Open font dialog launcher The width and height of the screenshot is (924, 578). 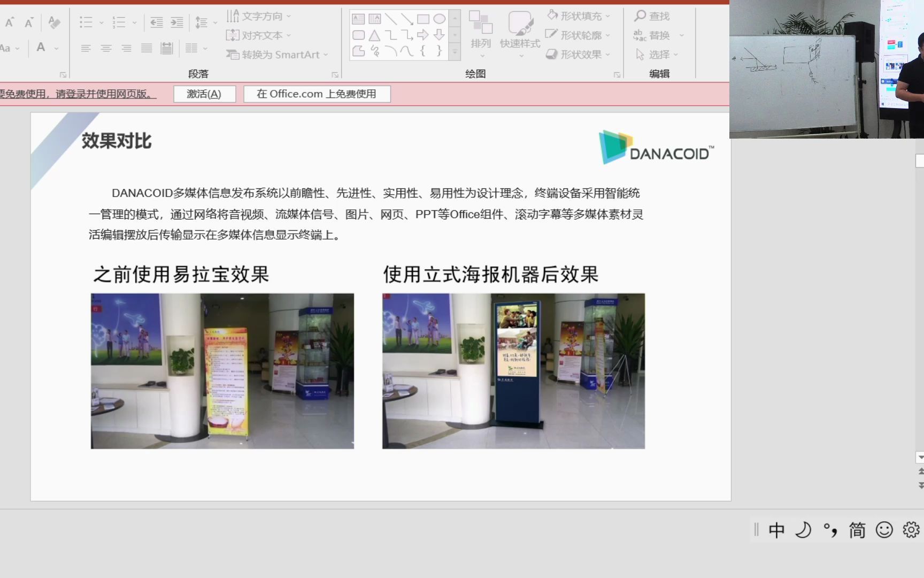63,75
